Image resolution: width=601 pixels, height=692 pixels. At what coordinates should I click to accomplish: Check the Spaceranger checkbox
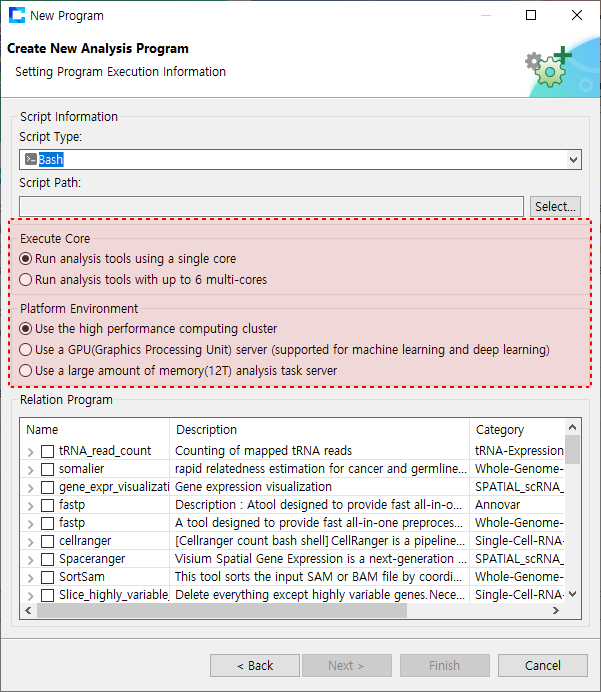click(47, 560)
